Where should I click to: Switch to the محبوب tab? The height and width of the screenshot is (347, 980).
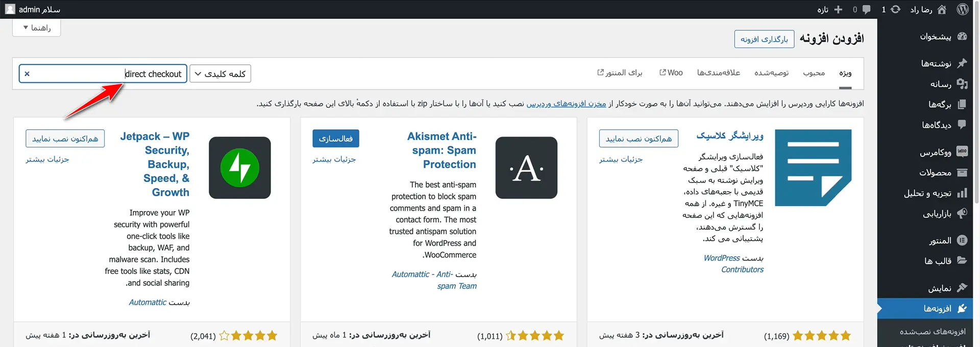pyautogui.click(x=814, y=73)
